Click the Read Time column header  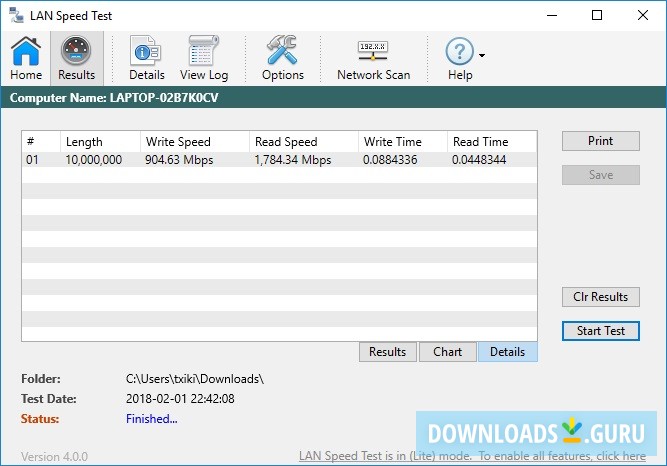coord(492,142)
